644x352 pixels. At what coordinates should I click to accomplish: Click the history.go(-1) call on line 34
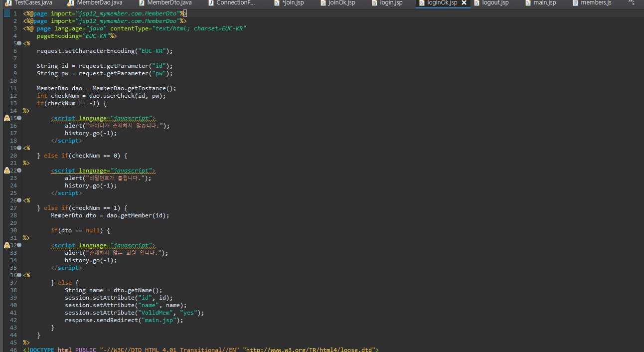(x=91, y=260)
